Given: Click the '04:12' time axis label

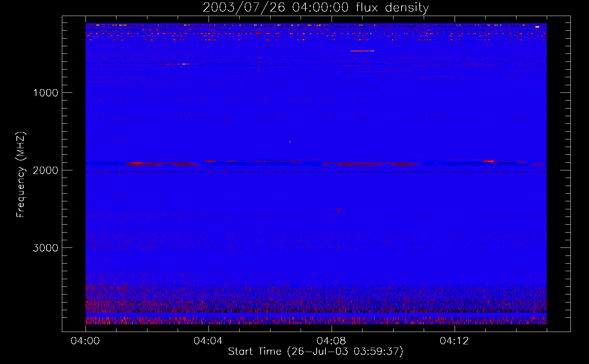Looking at the screenshot, I should 454,341.
